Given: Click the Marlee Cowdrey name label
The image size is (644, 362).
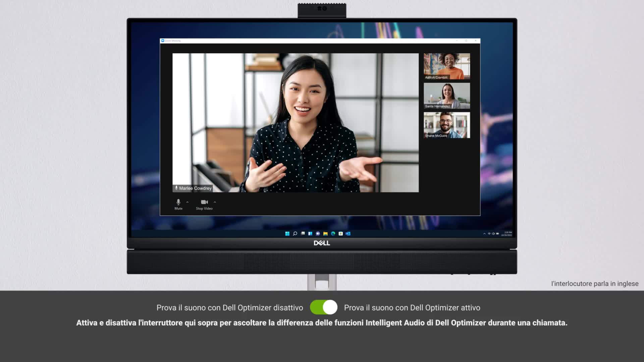Looking at the screenshot, I should pyautogui.click(x=193, y=188).
